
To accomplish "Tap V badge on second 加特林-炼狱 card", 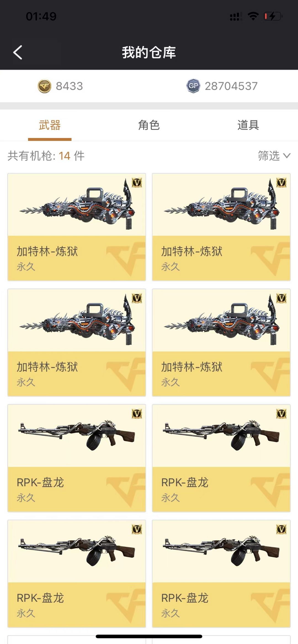I will click(281, 182).
